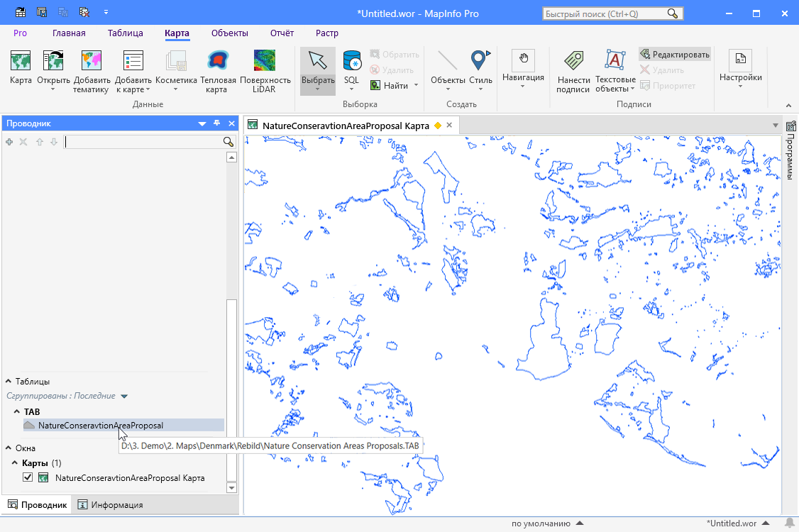Select the Style (Стиль) pin icon
Screen dimensions: 799x532
(x=480, y=62)
